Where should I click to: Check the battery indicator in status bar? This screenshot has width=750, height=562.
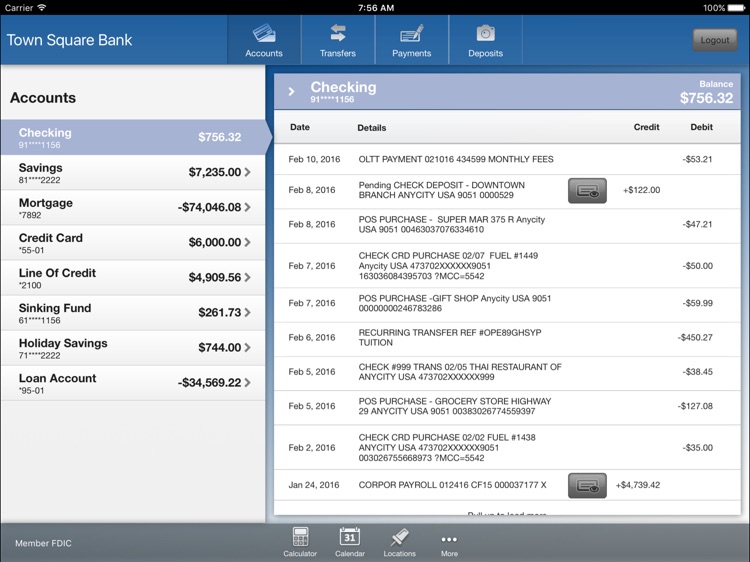tap(736, 8)
